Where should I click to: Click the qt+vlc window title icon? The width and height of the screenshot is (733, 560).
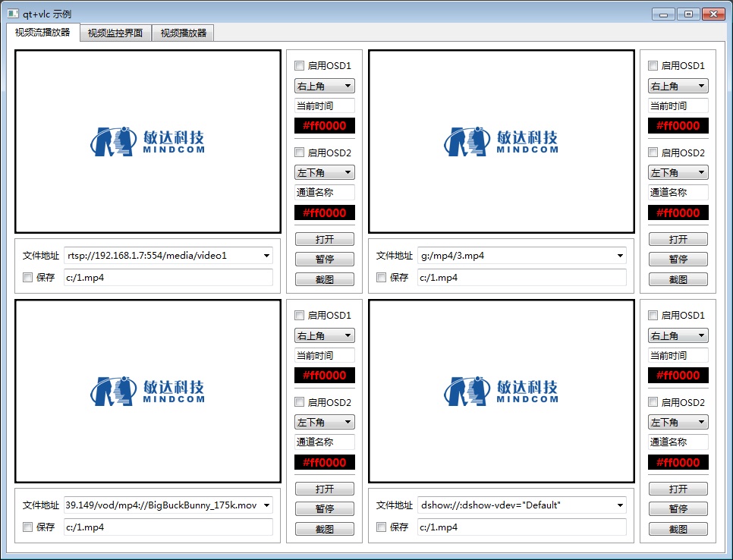(x=13, y=14)
